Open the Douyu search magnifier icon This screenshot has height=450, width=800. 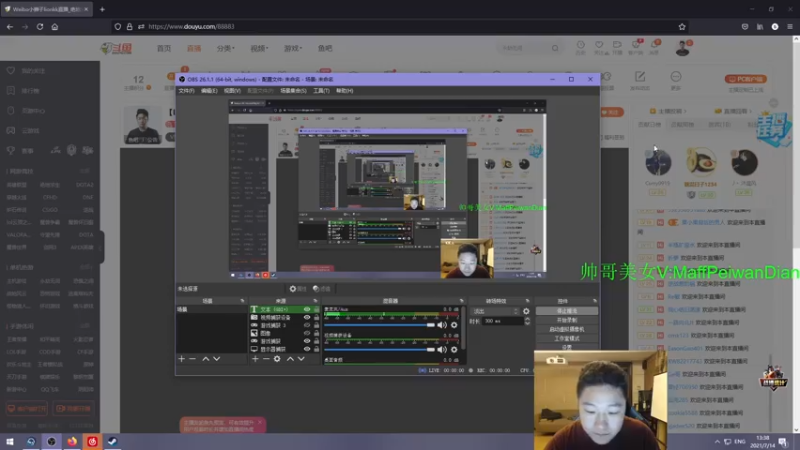[555, 48]
